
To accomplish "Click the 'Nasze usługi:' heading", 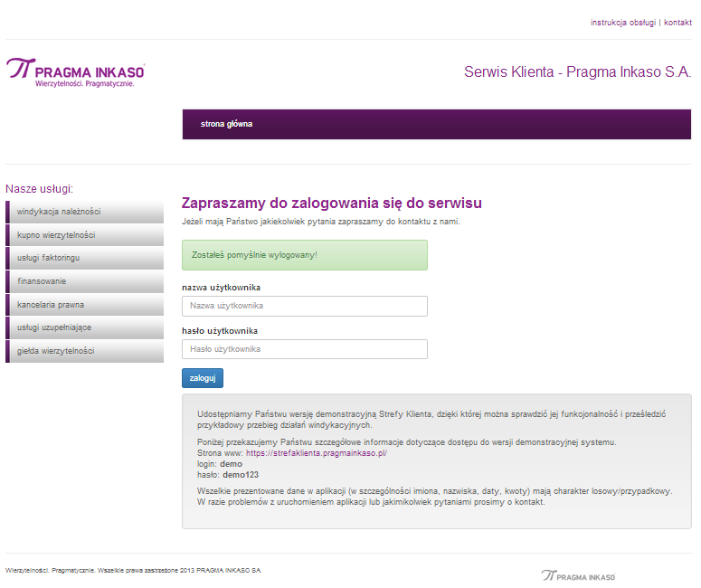I will 39,189.
